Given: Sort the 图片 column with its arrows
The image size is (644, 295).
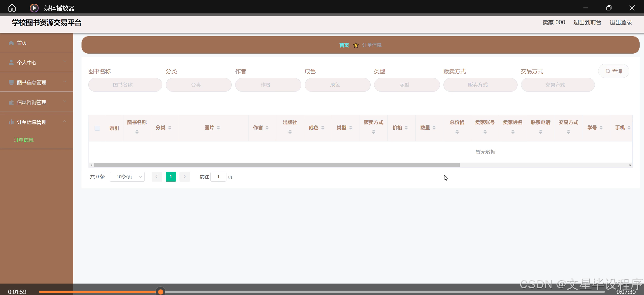Looking at the screenshot, I should tap(218, 128).
